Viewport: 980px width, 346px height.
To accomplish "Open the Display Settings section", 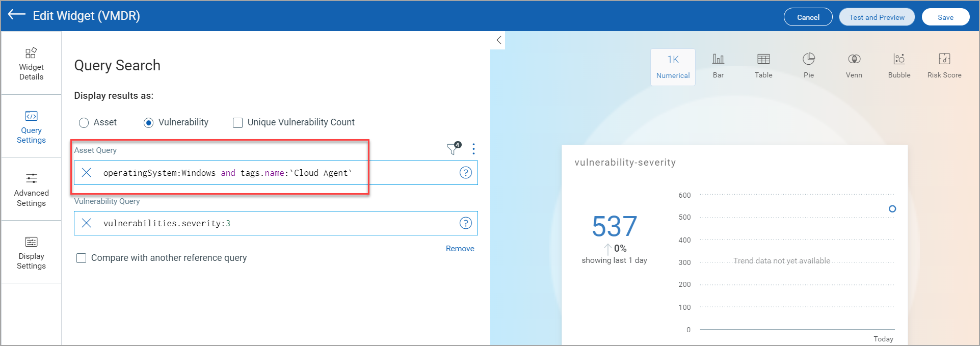I will coord(31,253).
